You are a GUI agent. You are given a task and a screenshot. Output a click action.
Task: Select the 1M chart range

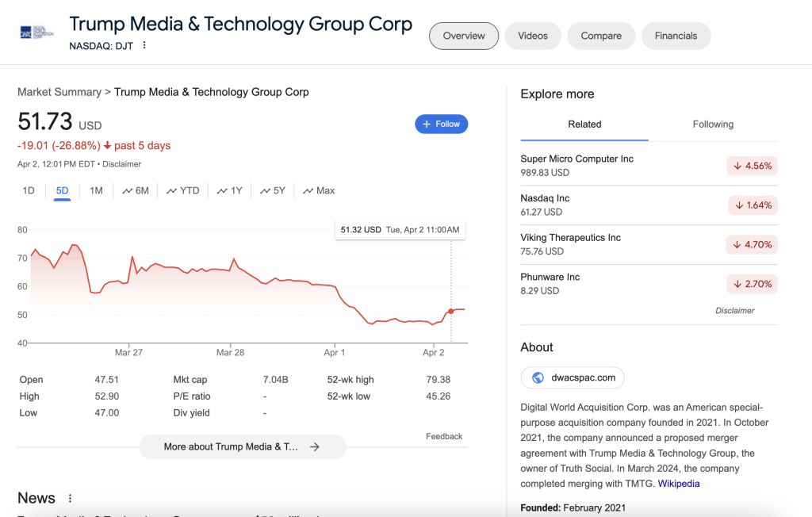click(96, 190)
